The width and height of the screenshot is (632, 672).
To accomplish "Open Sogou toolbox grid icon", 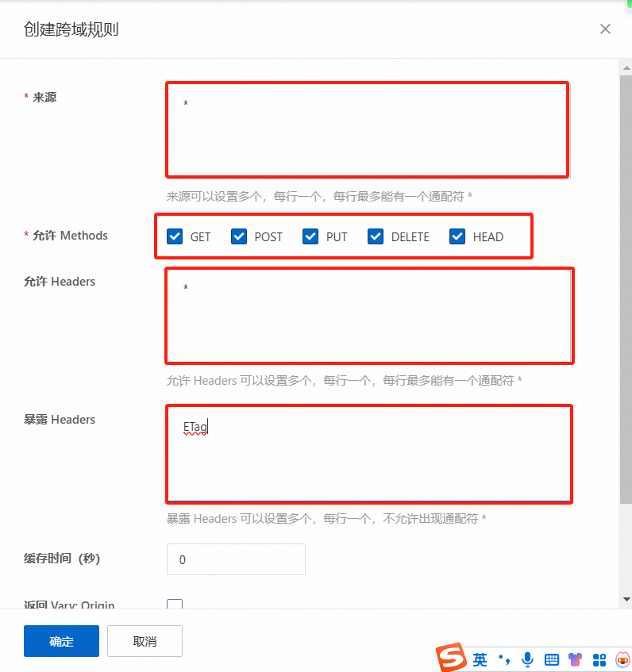I will click(x=599, y=659).
